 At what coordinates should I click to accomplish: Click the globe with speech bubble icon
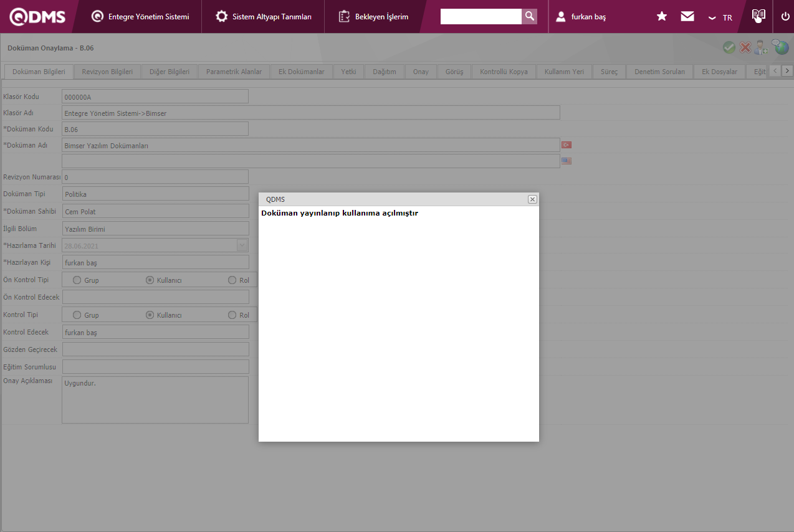(x=780, y=47)
